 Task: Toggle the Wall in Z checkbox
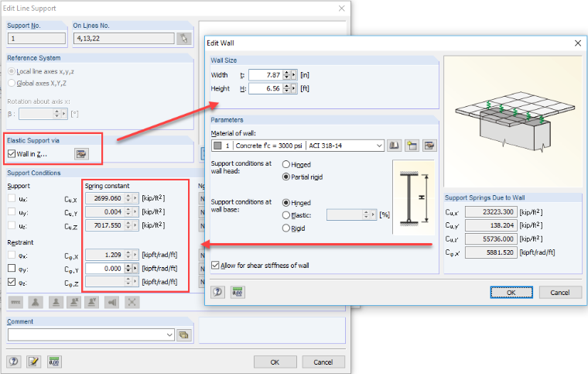[12, 154]
